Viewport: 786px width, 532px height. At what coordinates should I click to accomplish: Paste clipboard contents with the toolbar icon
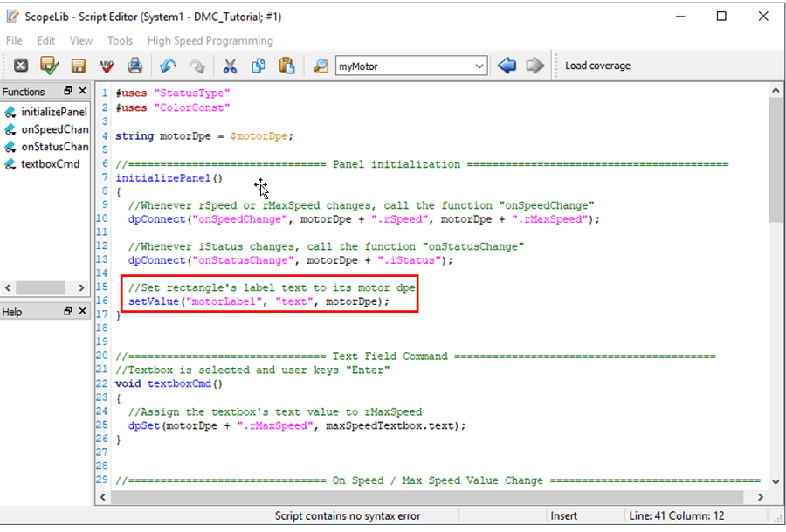tap(286, 66)
